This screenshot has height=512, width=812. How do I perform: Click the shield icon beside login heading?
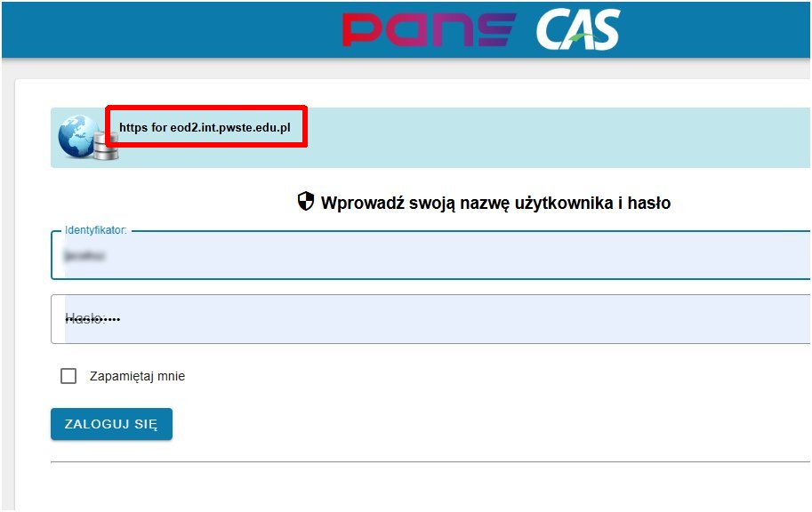(306, 201)
